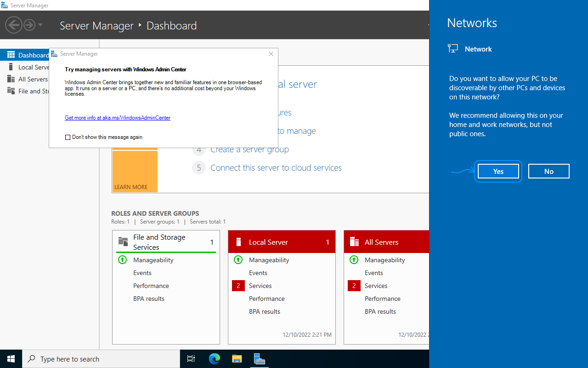This screenshot has height=368, width=588.
Task: Click Manageability in File and Storage Services tile
Action: click(x=153, y=260)
